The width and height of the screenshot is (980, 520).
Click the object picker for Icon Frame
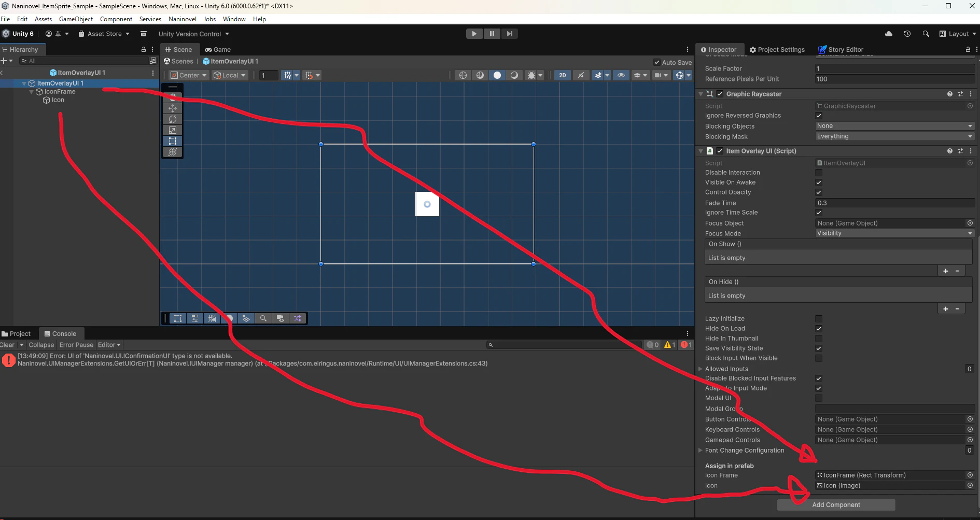tap(970, 475)
